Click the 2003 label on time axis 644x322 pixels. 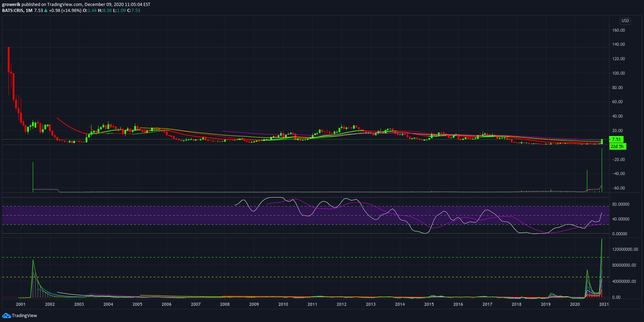[x=79, y=304]
